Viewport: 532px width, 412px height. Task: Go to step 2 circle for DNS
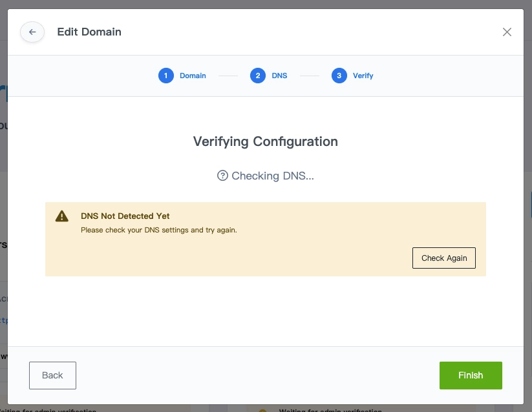[x=258, y=76]
